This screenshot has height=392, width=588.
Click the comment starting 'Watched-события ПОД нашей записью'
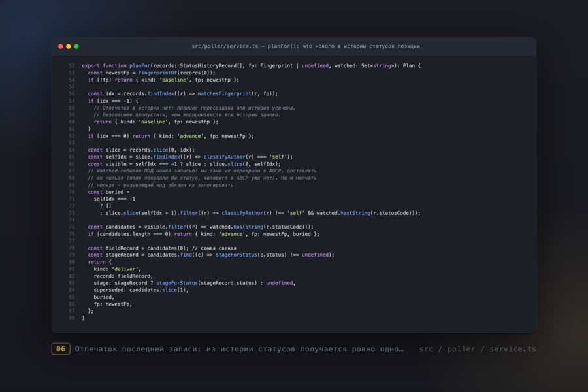click(x=202, y=171)
